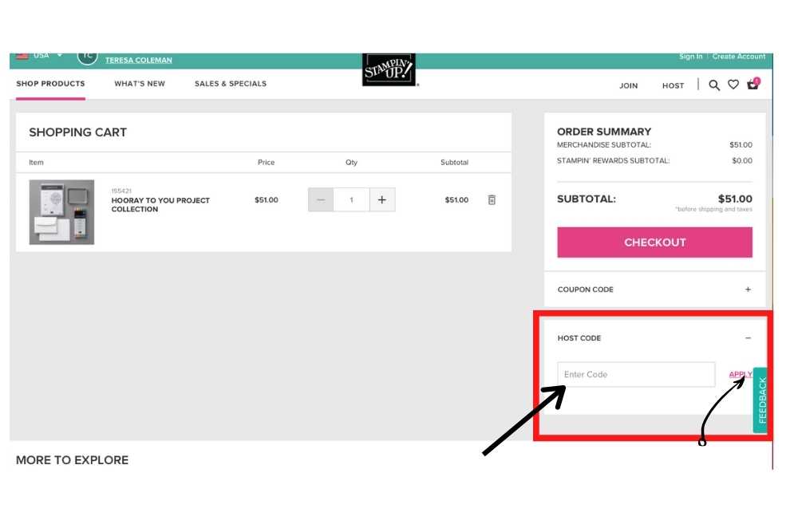Open the Feedback side tab
This screenshot has width=798, height=532.
pyautogui.click(x=760, y=400)
